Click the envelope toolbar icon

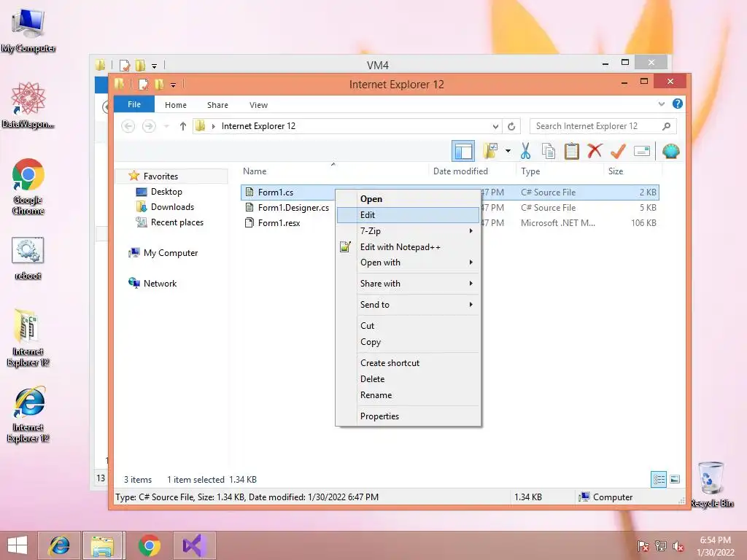642,152
